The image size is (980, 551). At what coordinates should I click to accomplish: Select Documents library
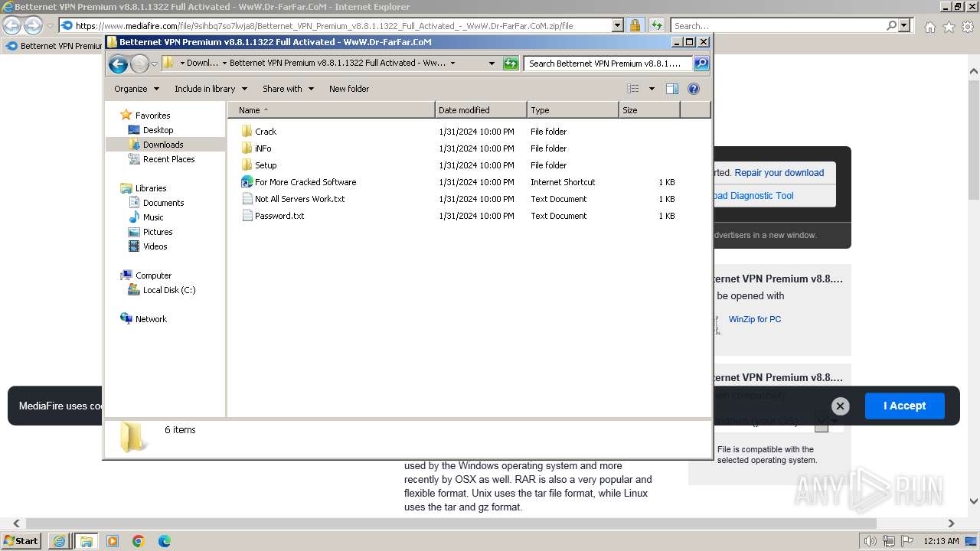[156, 203]
